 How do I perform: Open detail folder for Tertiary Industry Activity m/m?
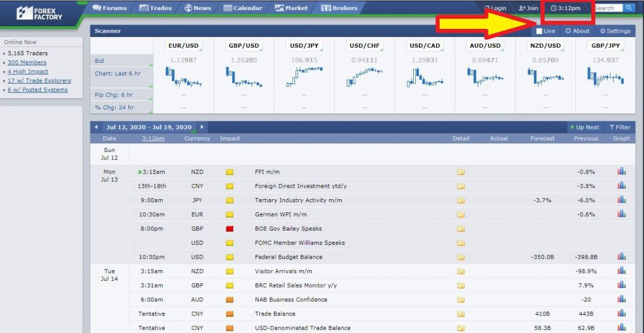(461, 200)
